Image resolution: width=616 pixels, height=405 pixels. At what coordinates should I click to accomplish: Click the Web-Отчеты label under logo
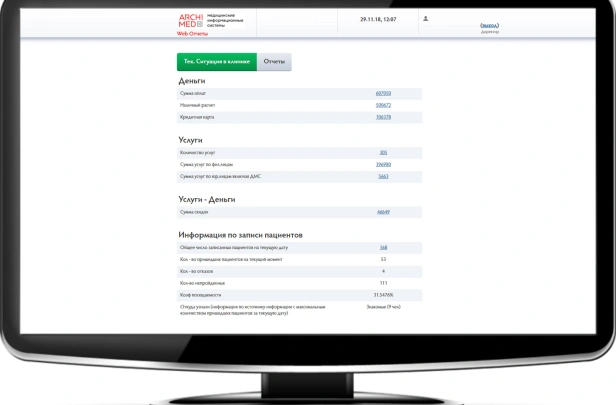click(x=192, y=34)
